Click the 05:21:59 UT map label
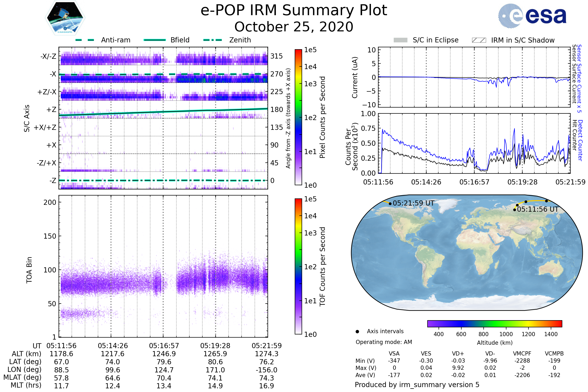Screen dimensions: 588x392 tap(413, 203)
